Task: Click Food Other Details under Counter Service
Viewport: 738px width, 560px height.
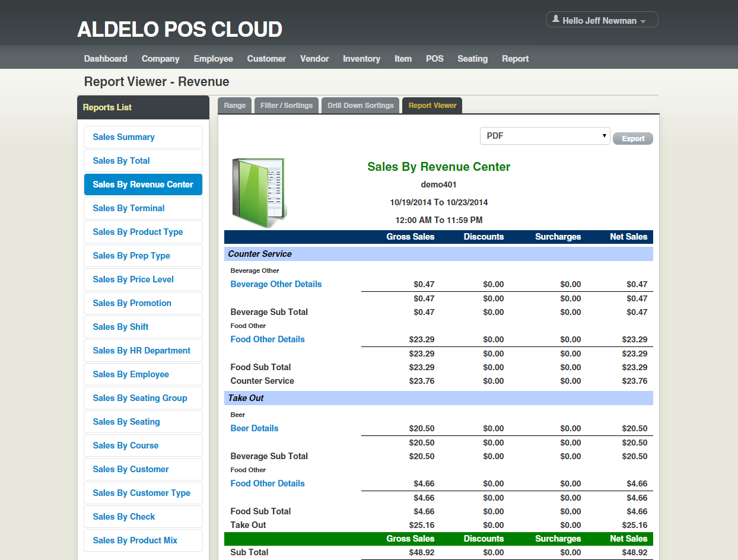Action: pos(268,339)
